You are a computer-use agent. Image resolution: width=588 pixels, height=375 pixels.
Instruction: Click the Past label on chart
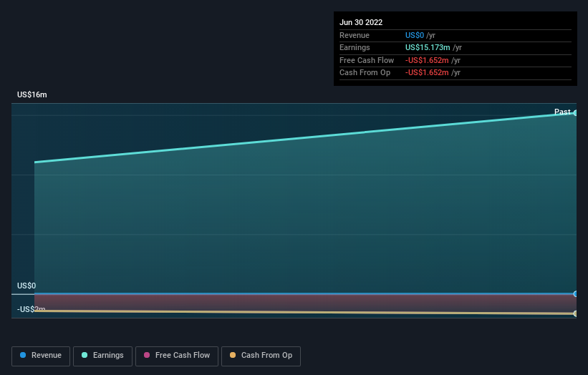[x=562, y=112]
